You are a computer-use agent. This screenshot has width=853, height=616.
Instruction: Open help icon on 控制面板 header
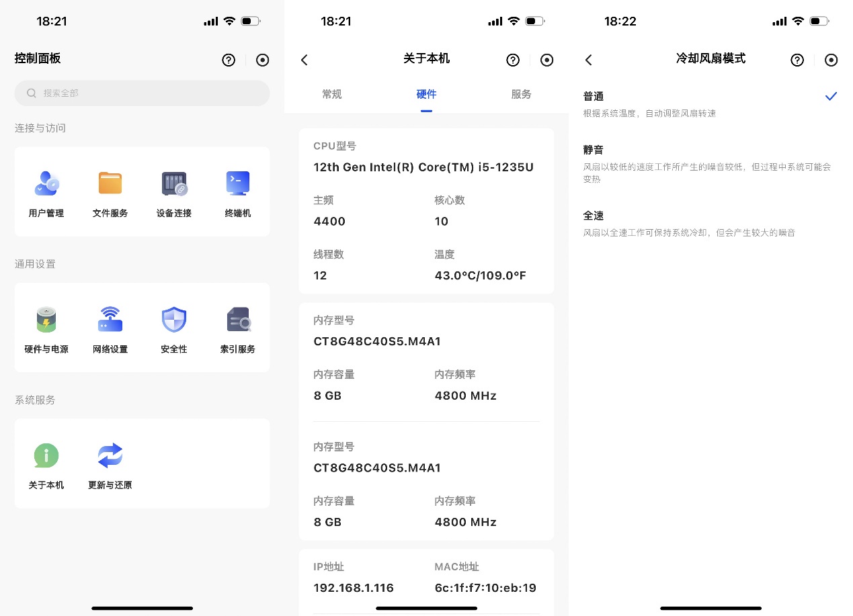[x=229, y=60]
